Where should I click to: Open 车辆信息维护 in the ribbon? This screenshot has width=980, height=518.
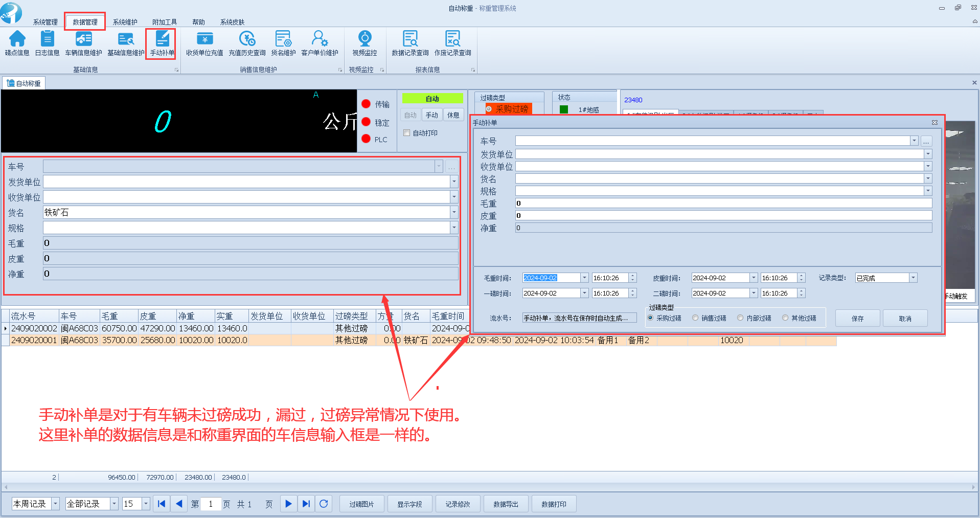coord(83,40)
